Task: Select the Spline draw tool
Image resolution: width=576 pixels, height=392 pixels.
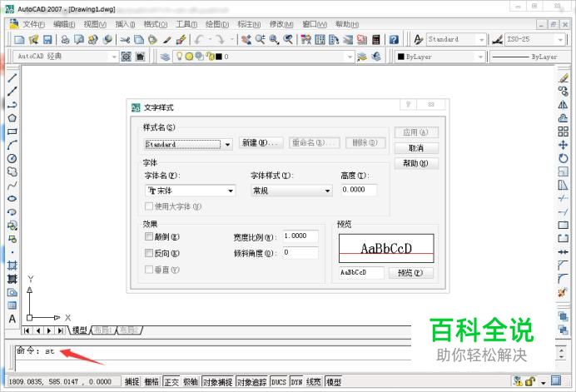Action: pyautogui.click(x=12, y=185)
